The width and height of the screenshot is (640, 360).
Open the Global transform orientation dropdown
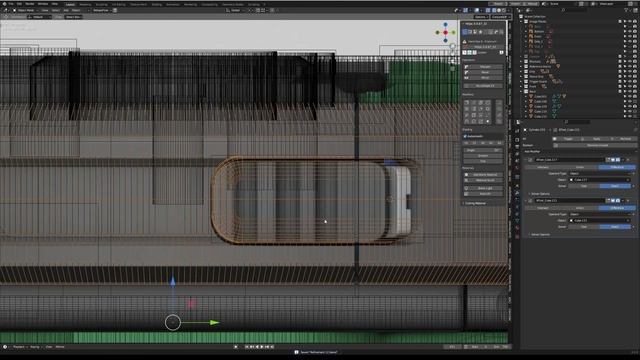(x=236, y=10)
